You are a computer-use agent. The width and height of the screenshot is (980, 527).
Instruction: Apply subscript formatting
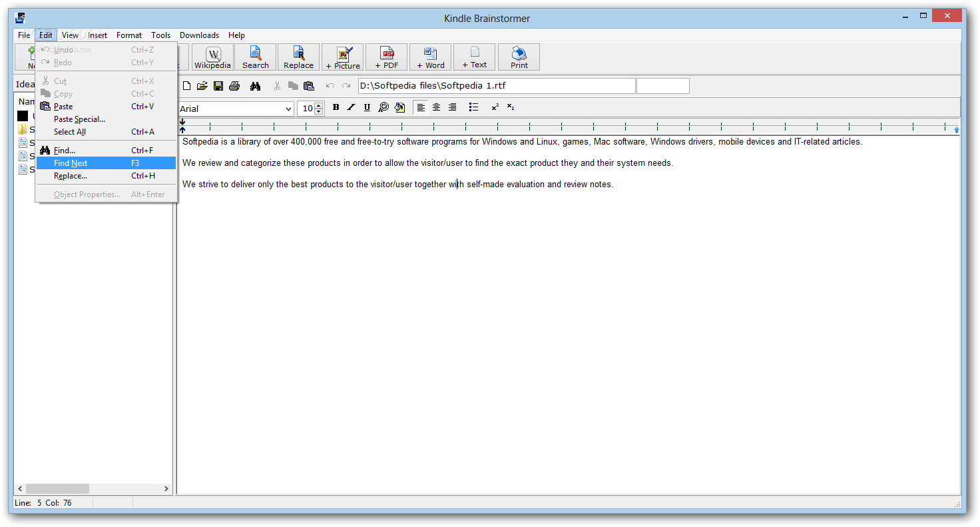511,107
